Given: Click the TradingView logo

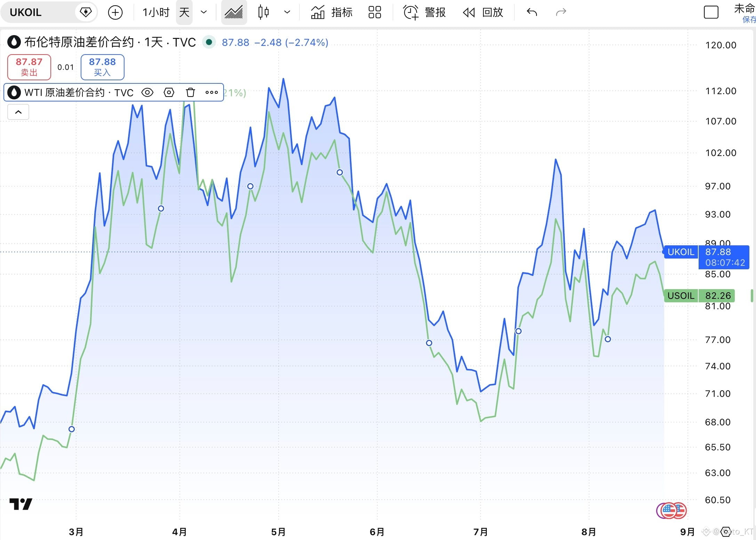Looking at the screenshot, I should coord(21,504).
